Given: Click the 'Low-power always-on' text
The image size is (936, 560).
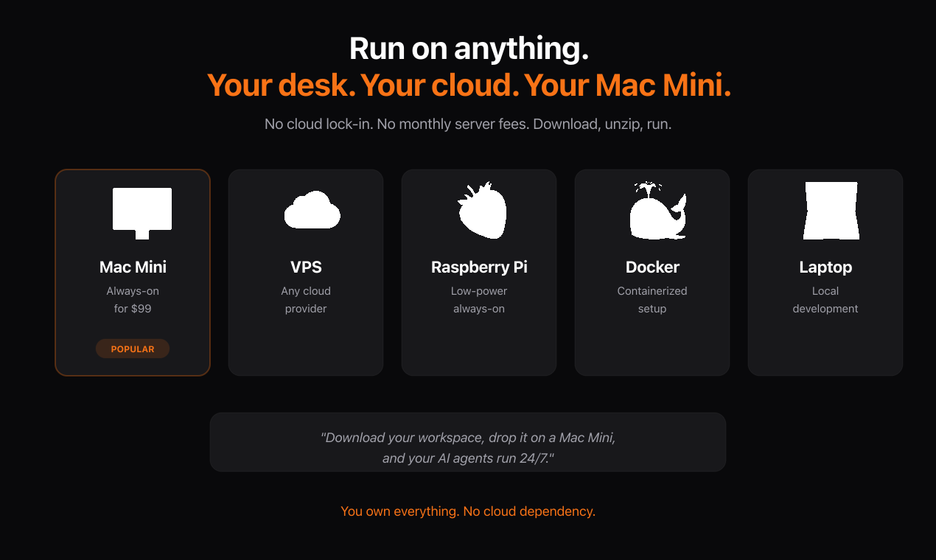Looking at the screenshot, I should coord(479,300).
